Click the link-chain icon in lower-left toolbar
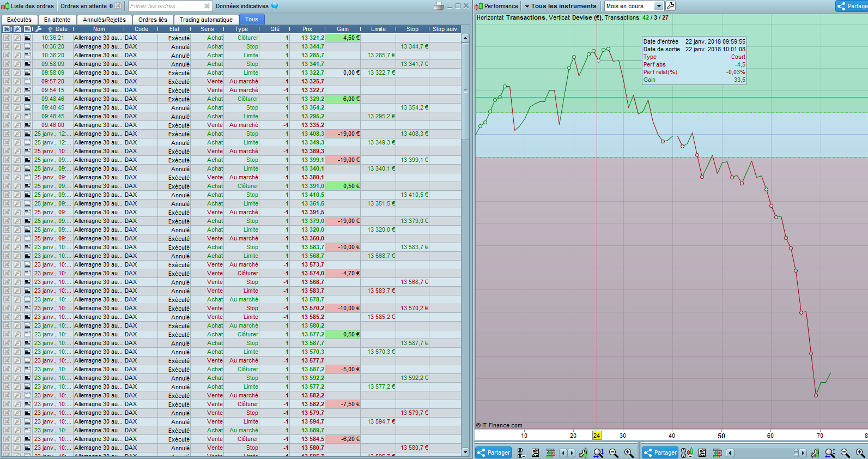 click(521, 453)
